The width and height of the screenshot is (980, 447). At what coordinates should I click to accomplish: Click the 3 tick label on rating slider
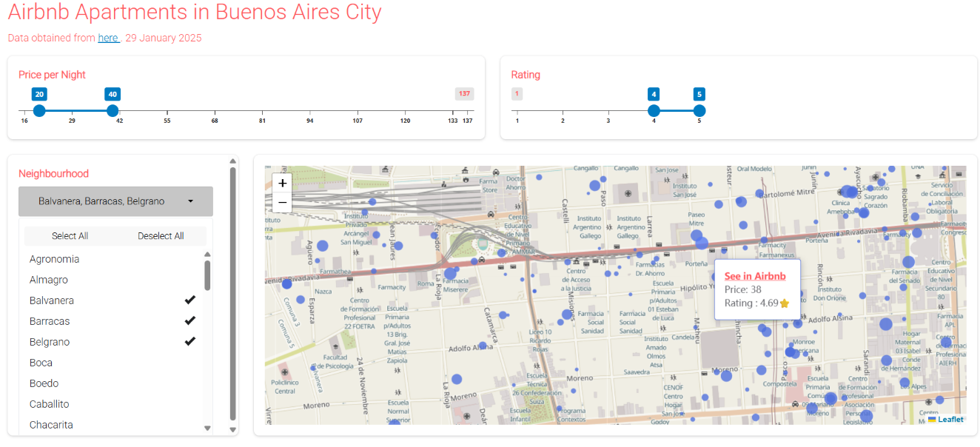(608, 121)
